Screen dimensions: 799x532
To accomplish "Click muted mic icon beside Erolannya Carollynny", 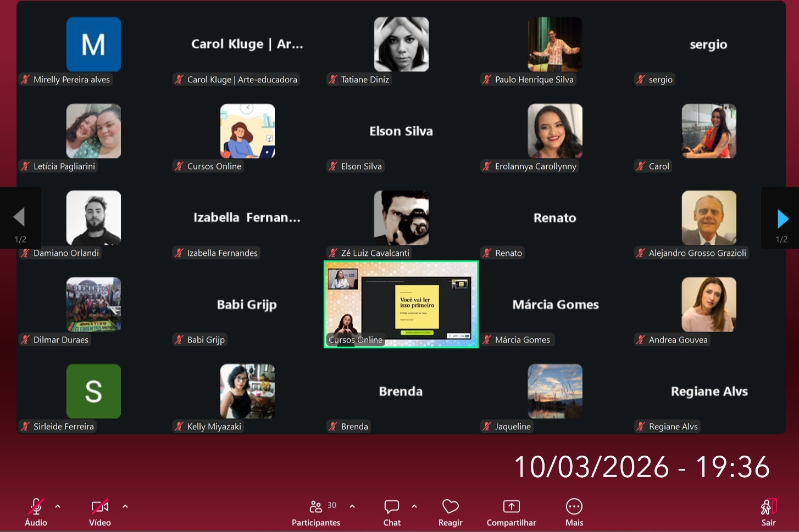I will [487, 166].
